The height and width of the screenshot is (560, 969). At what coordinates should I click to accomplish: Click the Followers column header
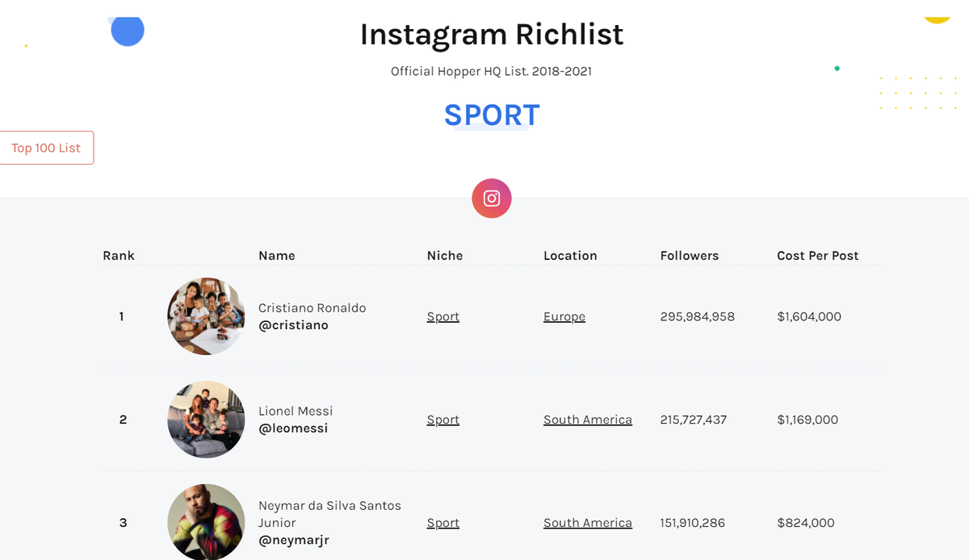[x=690, y=256]
